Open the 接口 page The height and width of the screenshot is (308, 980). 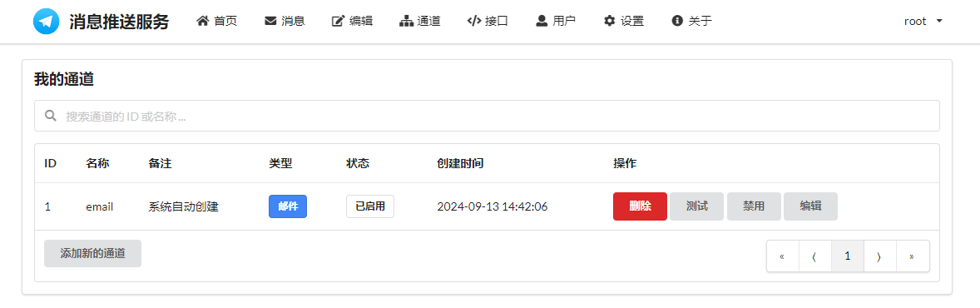tap(488, 22)
